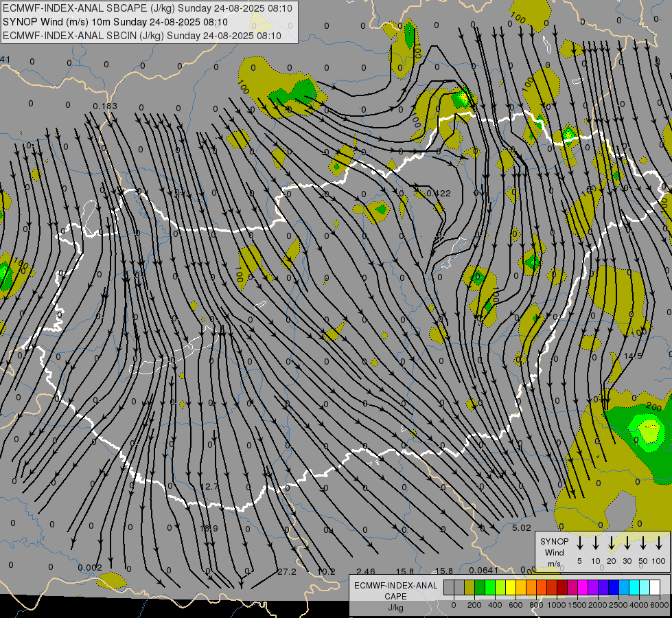Click the '0.002' value on the map
Screen dimensions: 672x618
click(90, 568)
